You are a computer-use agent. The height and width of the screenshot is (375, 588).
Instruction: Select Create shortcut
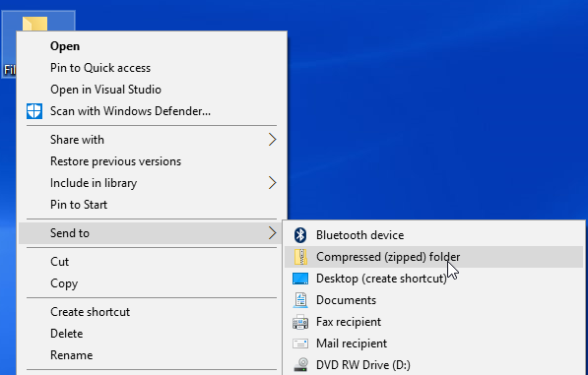[x=150, y=312]
